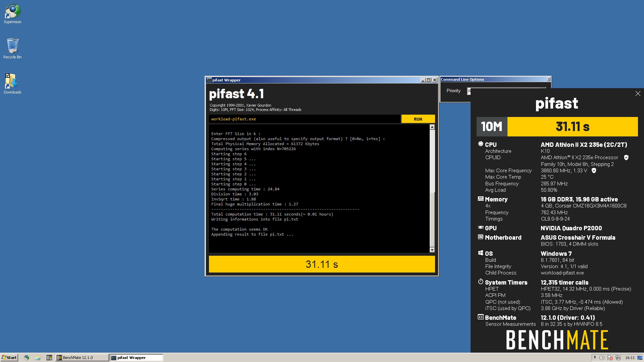This screenshot has height=362, width=644.
Task: Close the Command Line Options window
Action: [549, 79]
